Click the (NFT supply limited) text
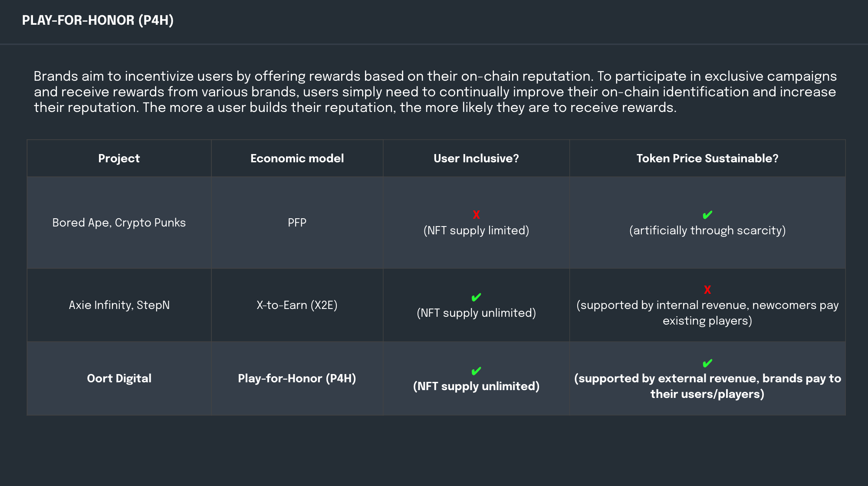The height and width of the screenshot is (486, 868). point(476,230)
